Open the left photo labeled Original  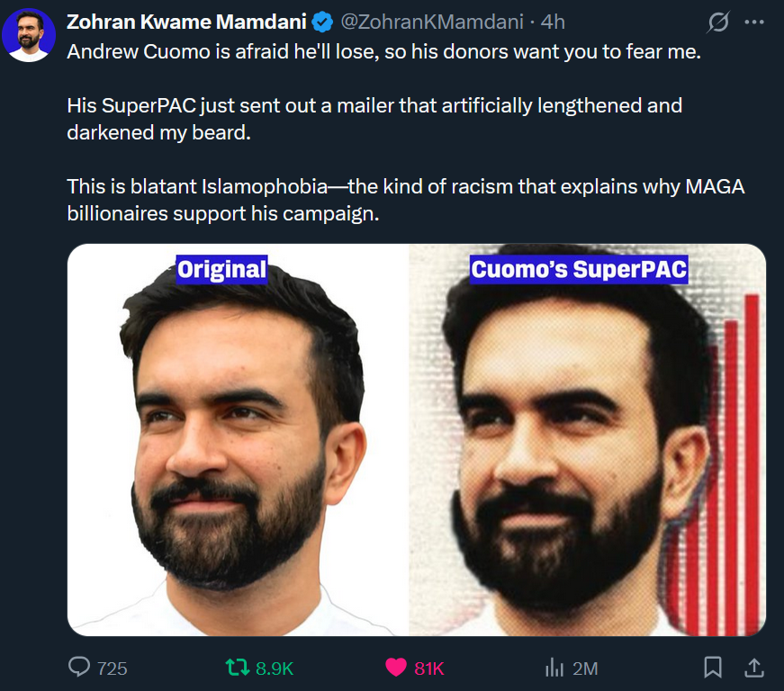pos(238,440)
